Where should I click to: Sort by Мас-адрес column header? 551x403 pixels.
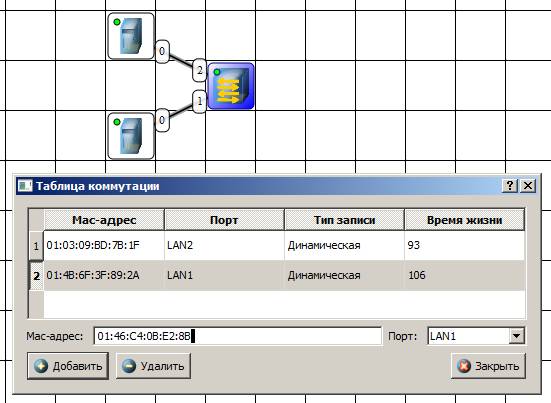(104, 220)
